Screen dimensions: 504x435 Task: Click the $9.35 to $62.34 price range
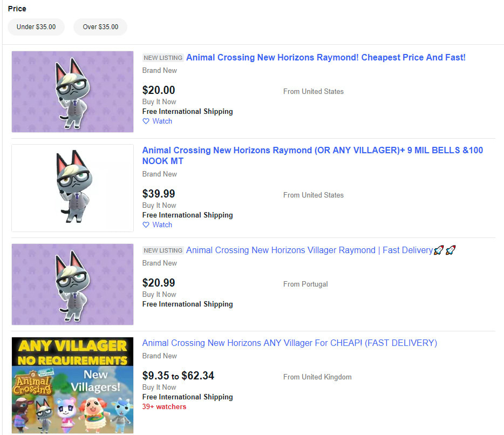coord(178,376)
